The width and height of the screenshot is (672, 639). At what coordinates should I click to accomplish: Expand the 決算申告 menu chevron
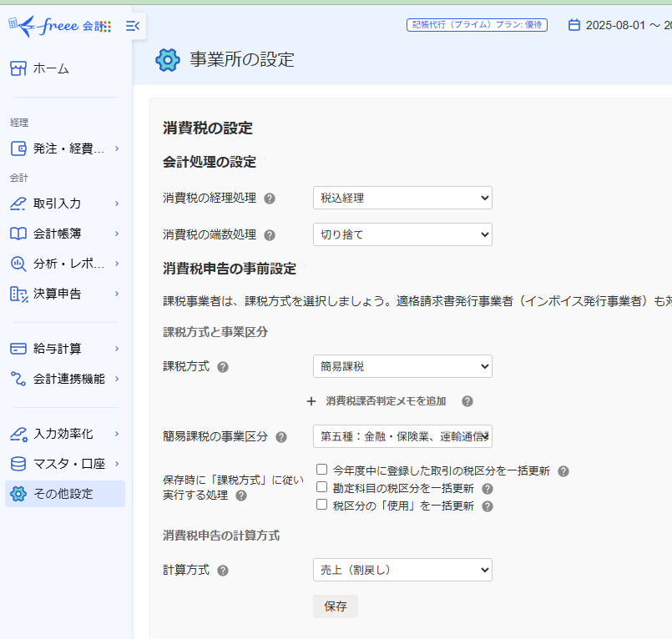click(x=117, y=294)
